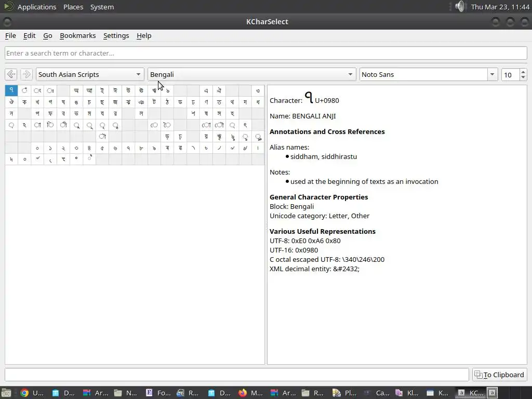Open the volume control in the top panel

(460, 6)
